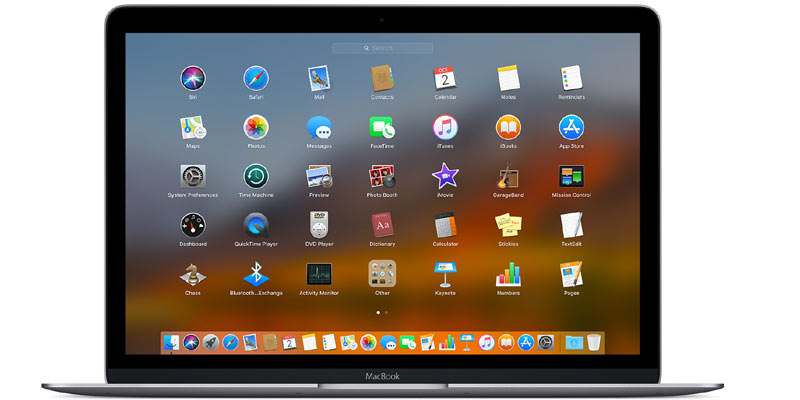
Task: Open the iMovie app
Action: (445, 177)
